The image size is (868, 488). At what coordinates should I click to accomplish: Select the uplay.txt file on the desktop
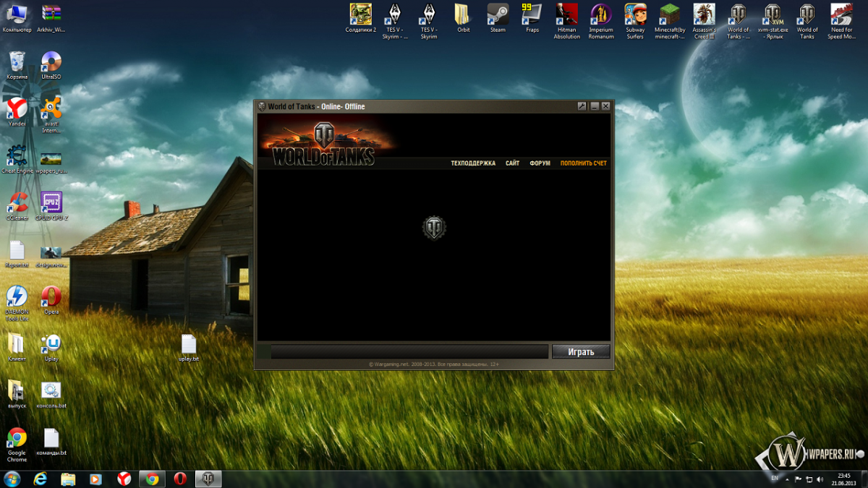[189, 348]
